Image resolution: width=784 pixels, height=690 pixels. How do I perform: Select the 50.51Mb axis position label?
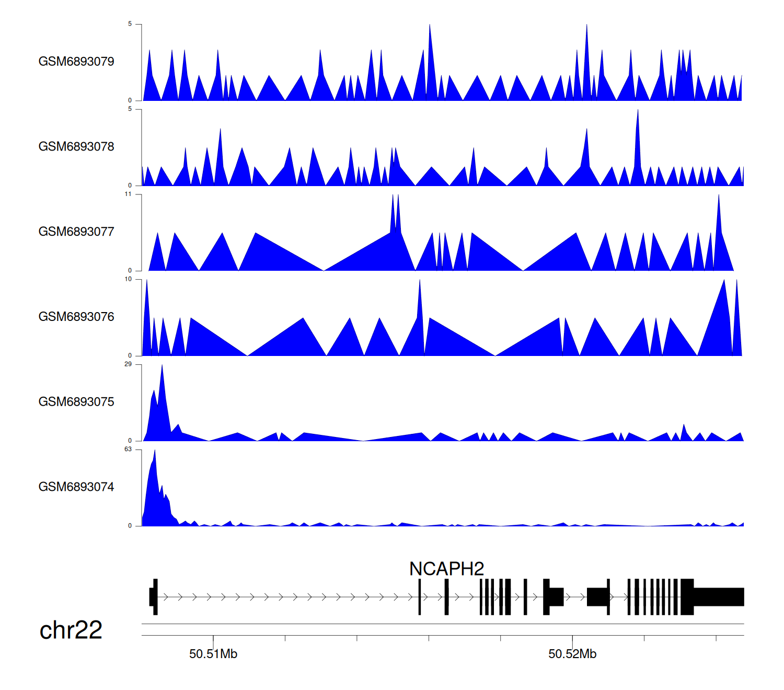click(x=213, y=654)
